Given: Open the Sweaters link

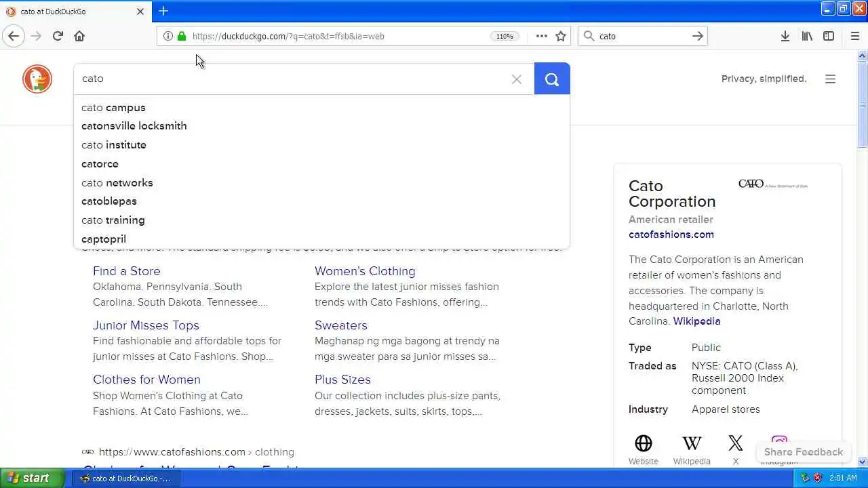Looking at the screenshot, I should point(341,325).
